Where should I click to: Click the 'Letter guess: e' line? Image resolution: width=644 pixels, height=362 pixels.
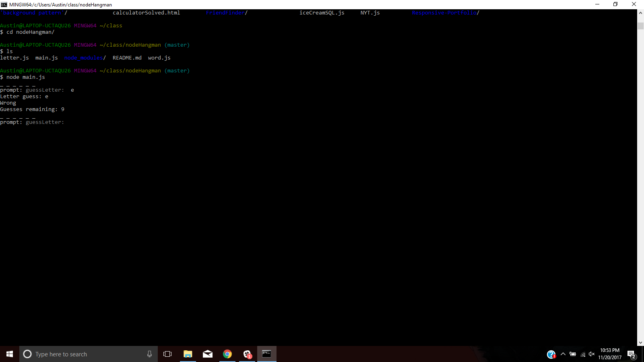pyautogui.click(x=24, y=97)
